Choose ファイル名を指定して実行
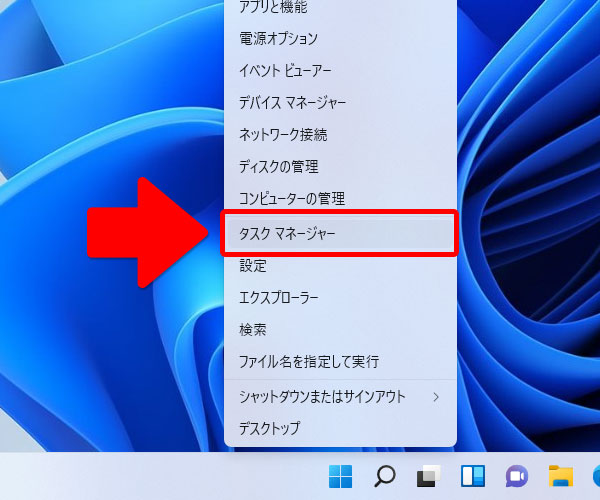The image size is (600, 500). pos(340,362)
